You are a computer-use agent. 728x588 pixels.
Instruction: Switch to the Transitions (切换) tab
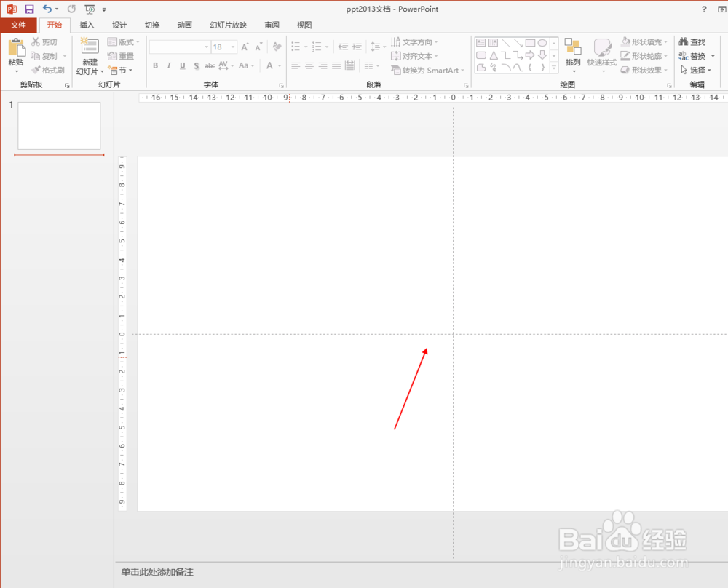click(x=152, y=25)
